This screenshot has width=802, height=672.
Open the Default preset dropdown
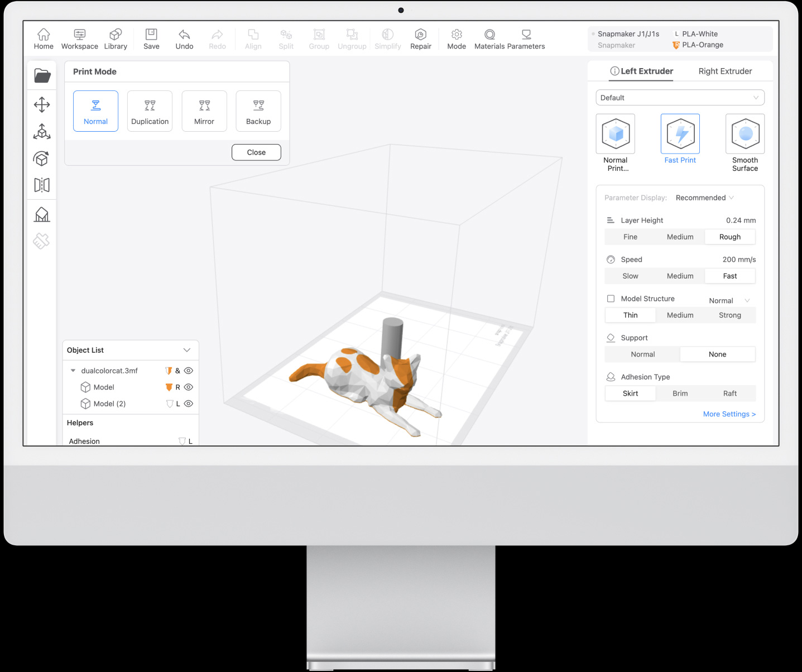point(680,98)
